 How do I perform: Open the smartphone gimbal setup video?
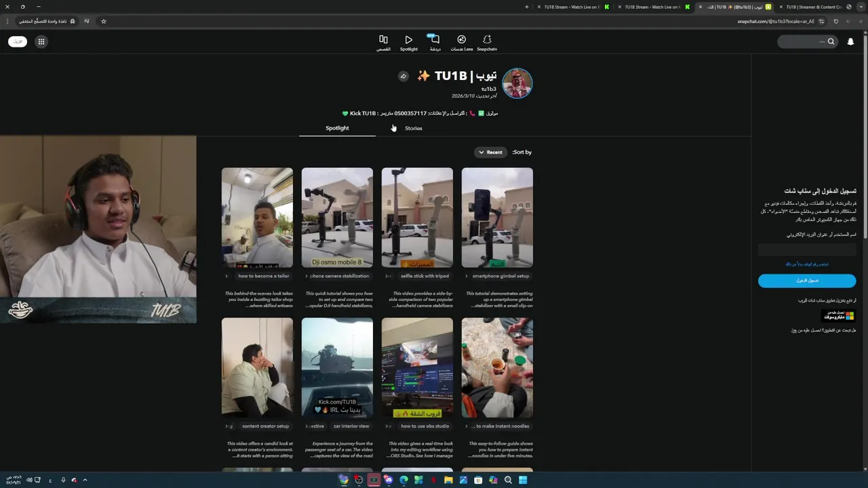coord(497,218)
